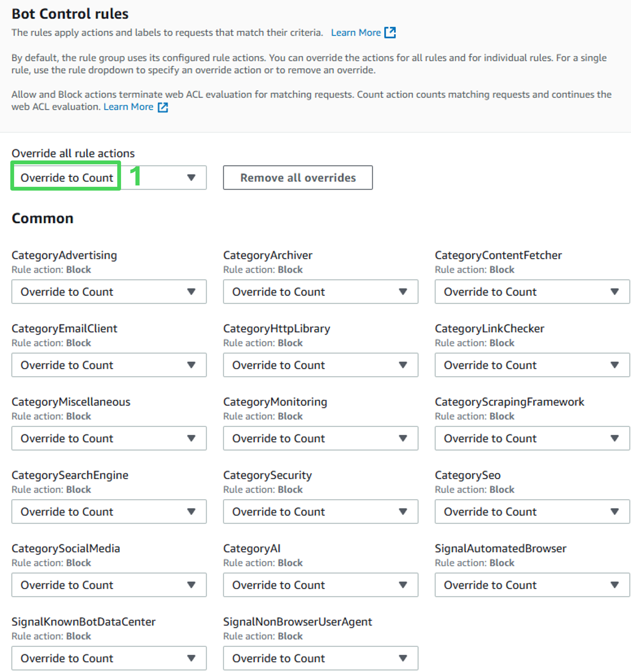Click Remove all overrides button
The height and width of the screenshot is (672, 631).
[x=298, y=178]
